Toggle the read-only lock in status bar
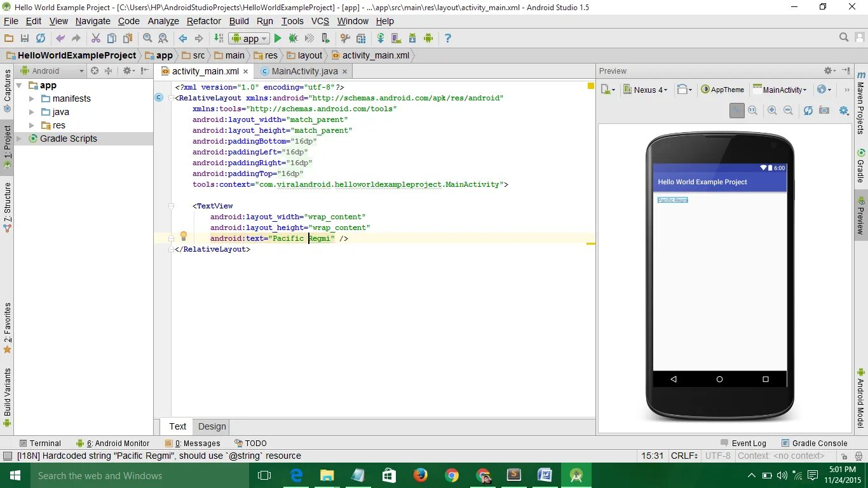The height and width of the screenshot is (488, 868). click(843, 456)
